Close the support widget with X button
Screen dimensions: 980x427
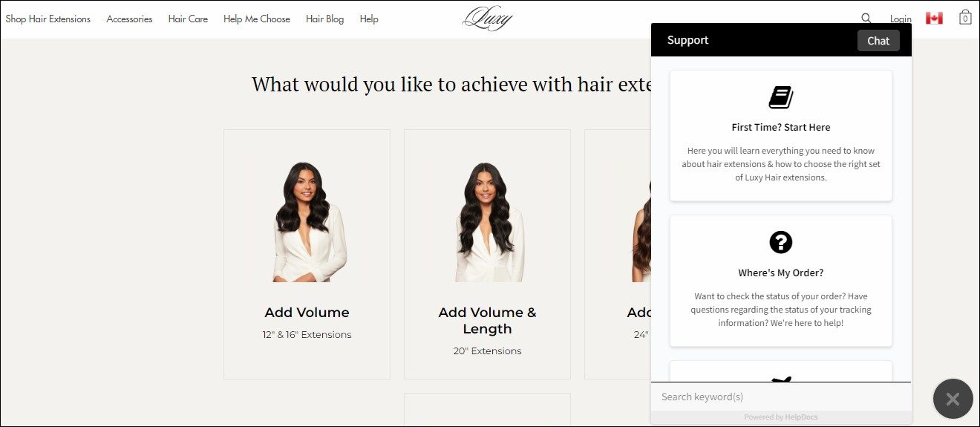(x=953, y=399)
